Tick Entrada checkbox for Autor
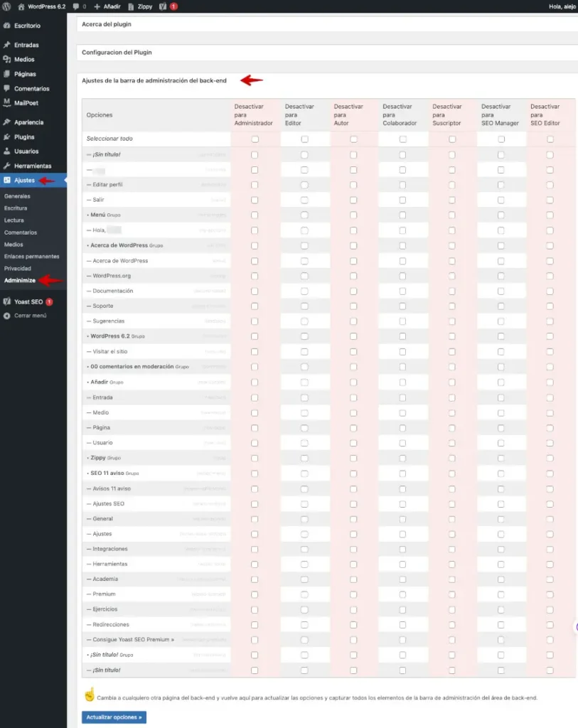The image size is (578, 728). coord(353,397)
